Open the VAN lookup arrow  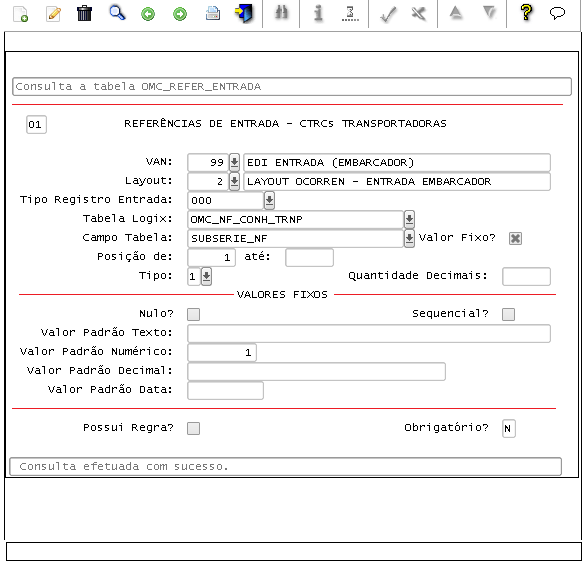[x=234, y=162]
